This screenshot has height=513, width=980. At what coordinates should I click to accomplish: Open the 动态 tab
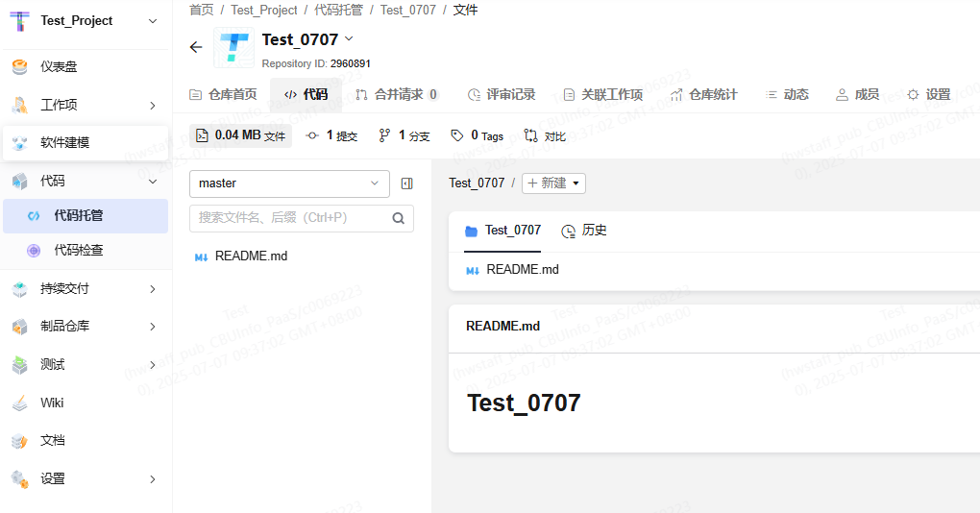click(x=787, y=94)
